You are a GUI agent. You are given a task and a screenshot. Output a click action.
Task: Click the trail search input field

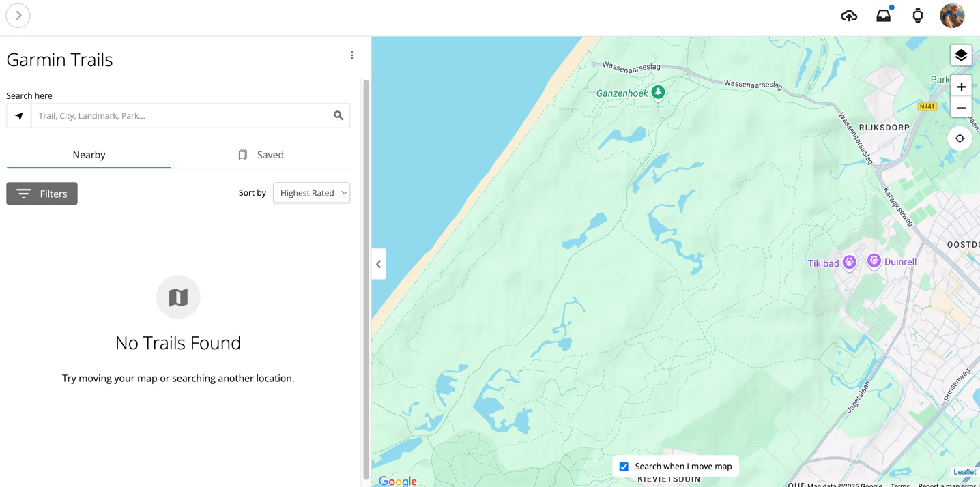click(180, 116)
